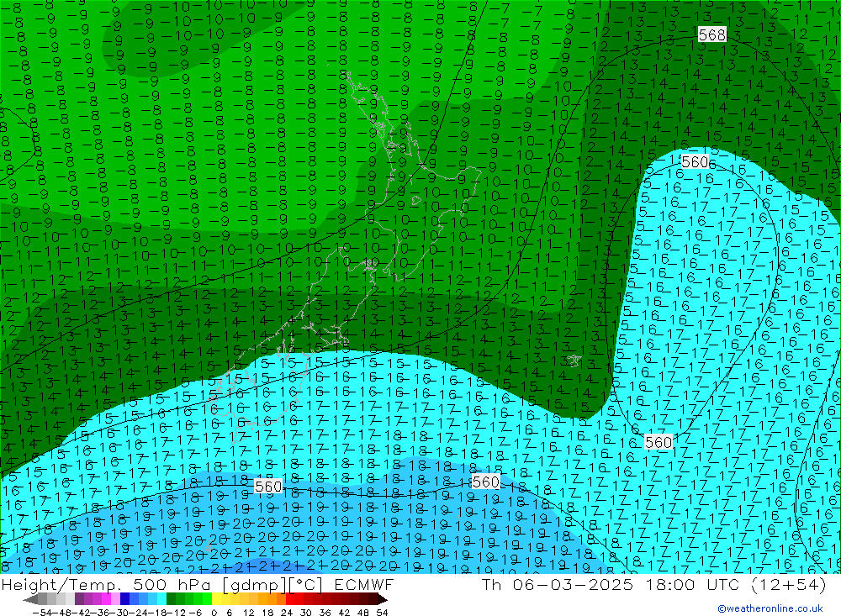Click the 'ECMWF' model name in title

click(x=364, y=584)
